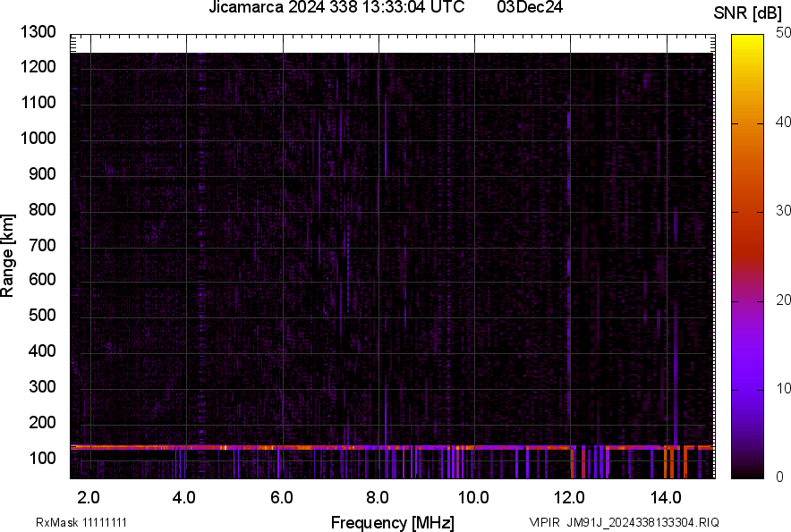Screen dimensions: 791x532
Task: Click the 03Dec24 date label
Action: tap(530, 9)
